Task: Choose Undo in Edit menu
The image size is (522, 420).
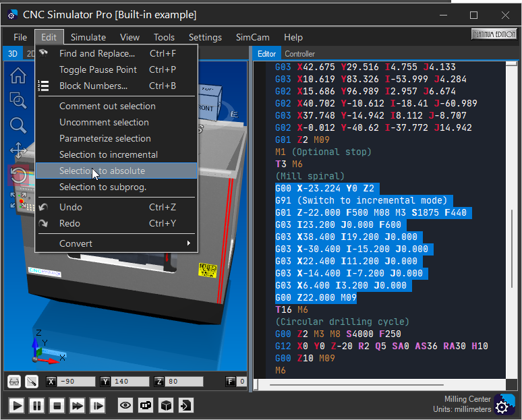Action: (116, 208)
